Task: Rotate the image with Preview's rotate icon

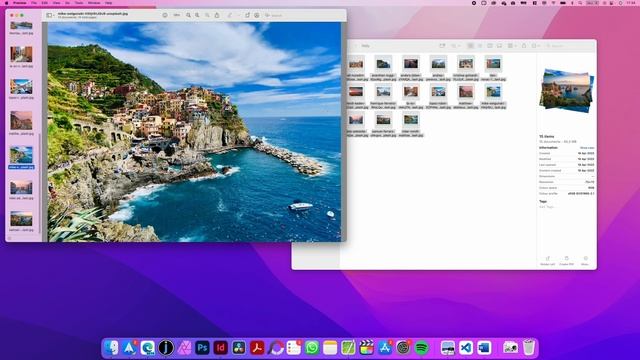Action: [247, 15]
